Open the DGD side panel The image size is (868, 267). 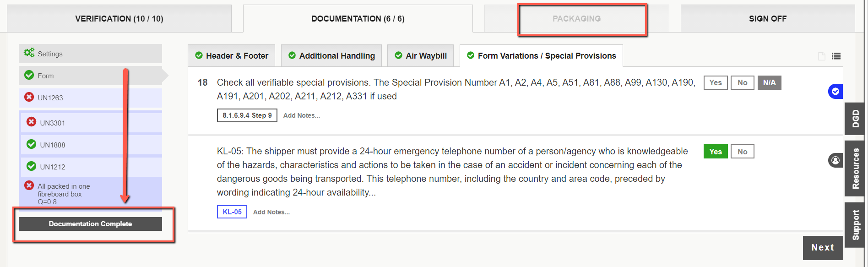(855, 119)
